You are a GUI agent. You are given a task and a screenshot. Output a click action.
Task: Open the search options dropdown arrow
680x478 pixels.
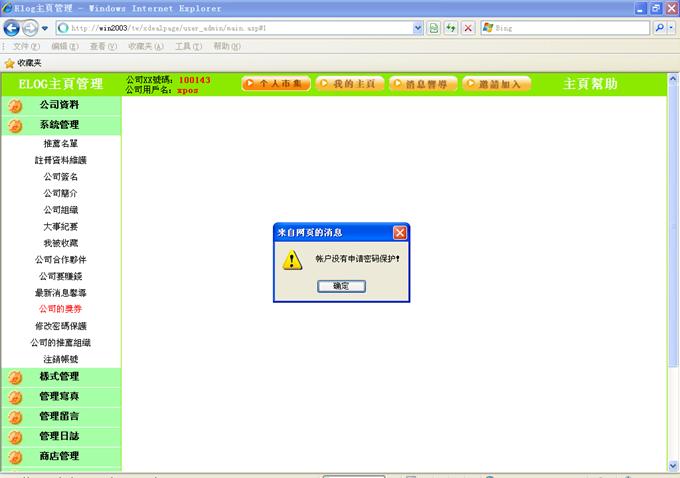point(672,28)
